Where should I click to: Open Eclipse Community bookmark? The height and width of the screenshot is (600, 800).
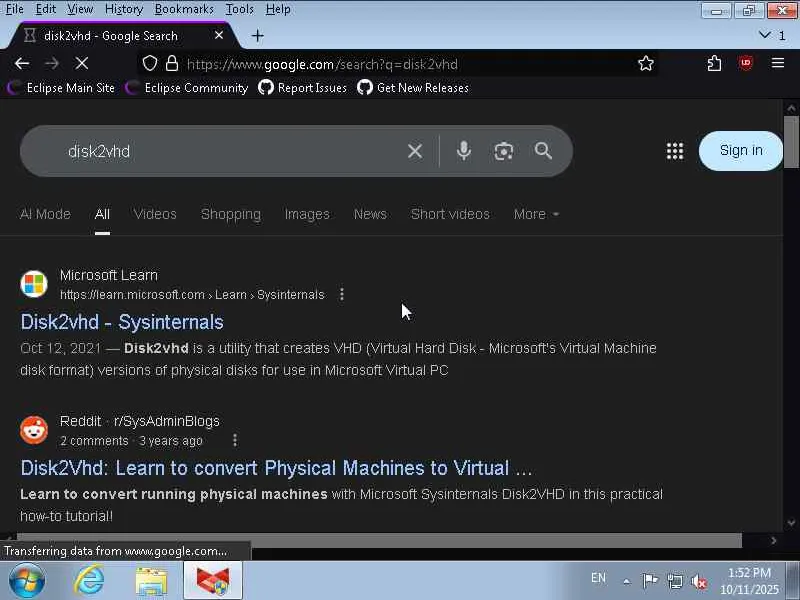pos(187,88)
